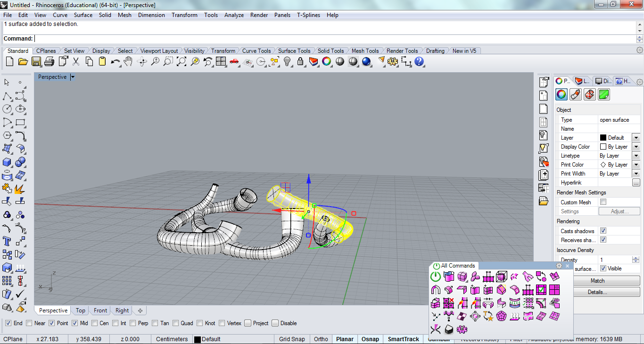The width and height of the screenshot is (644, 344).
Task: Uncheck the Casts shadows option
Action: [x=603, y=231]
